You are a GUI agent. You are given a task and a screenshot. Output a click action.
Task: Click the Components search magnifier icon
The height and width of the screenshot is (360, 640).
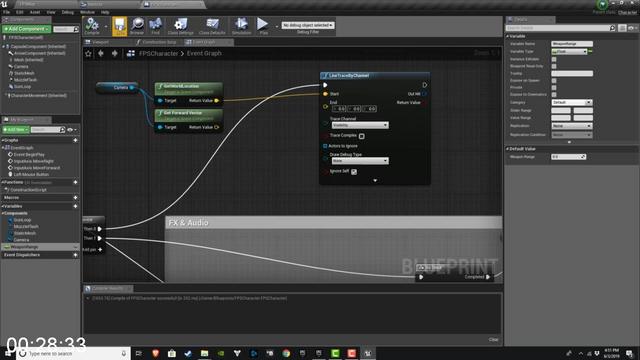click(x=76, y=29)
